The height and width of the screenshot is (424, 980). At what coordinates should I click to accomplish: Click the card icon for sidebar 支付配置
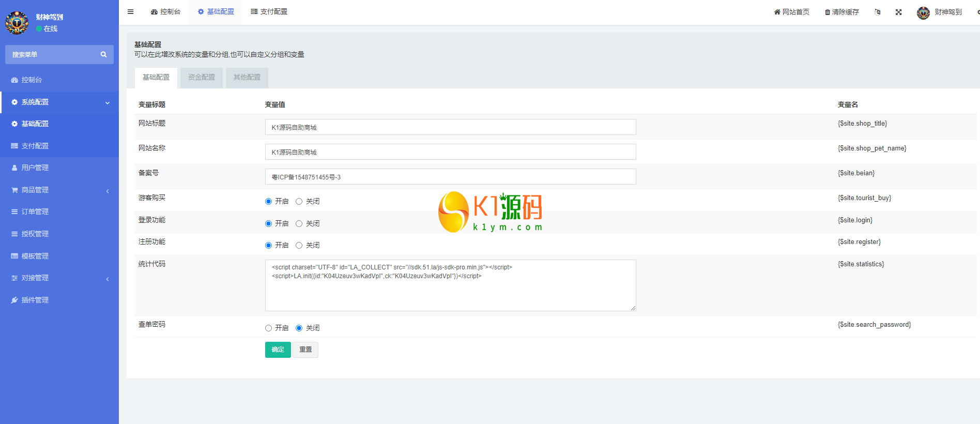14,146
